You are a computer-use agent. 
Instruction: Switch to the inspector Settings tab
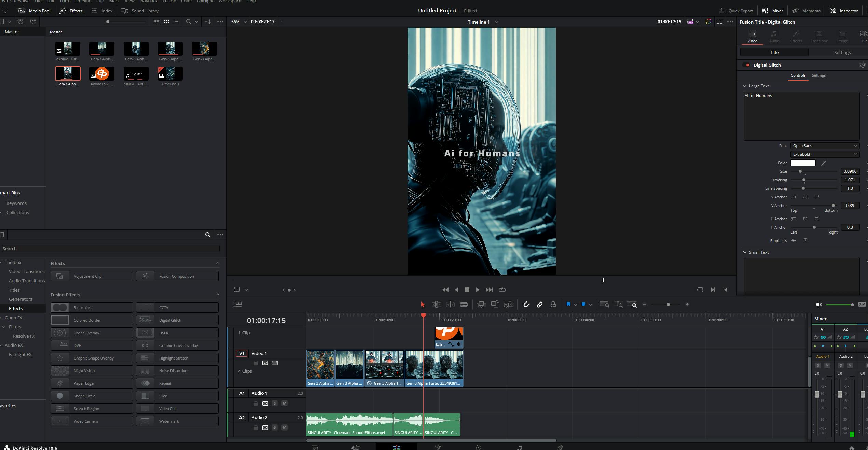coord(842,52)
